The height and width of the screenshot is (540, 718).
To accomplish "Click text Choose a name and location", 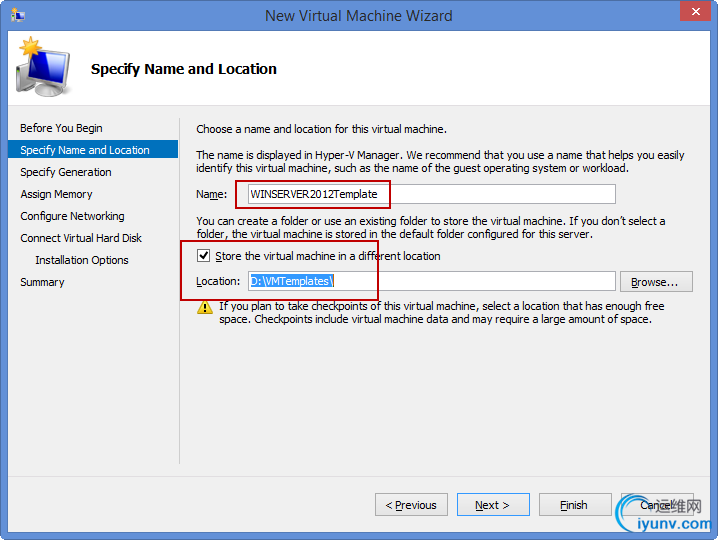I will point(321,129).
